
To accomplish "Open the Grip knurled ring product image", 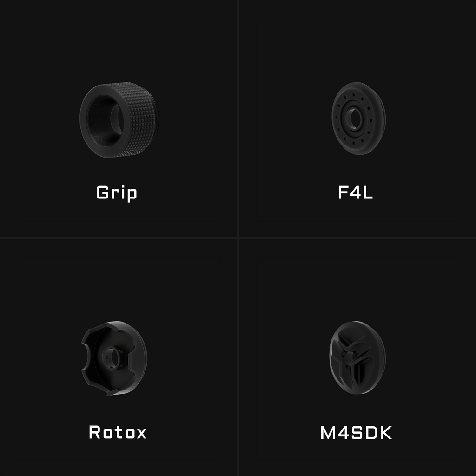I will click(x=119, y=120).
